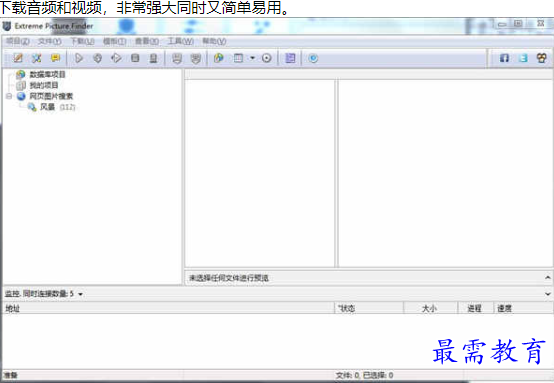Click the crossed-tools project settings icon
Viewport: 554px width, 383px height.
(36, 58)
